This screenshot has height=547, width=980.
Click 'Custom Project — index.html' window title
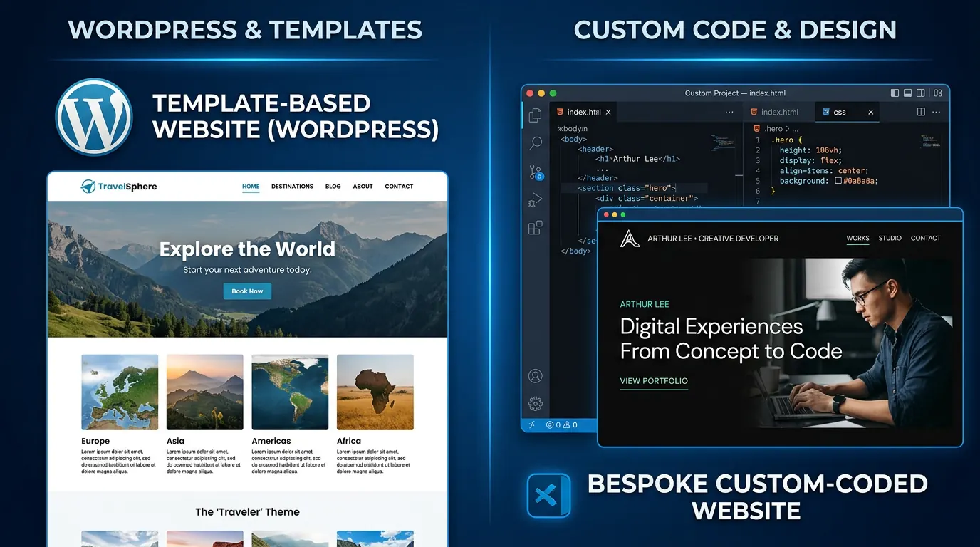(x=735, y=93)
